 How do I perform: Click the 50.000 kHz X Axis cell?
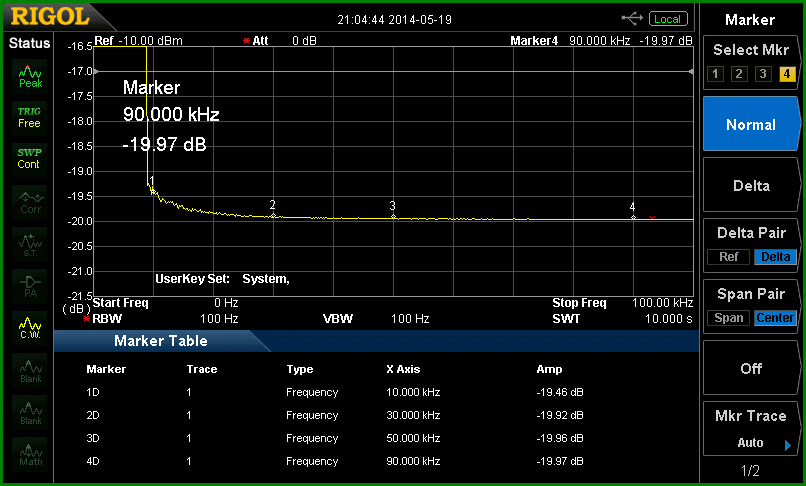[x=413, y=438]
